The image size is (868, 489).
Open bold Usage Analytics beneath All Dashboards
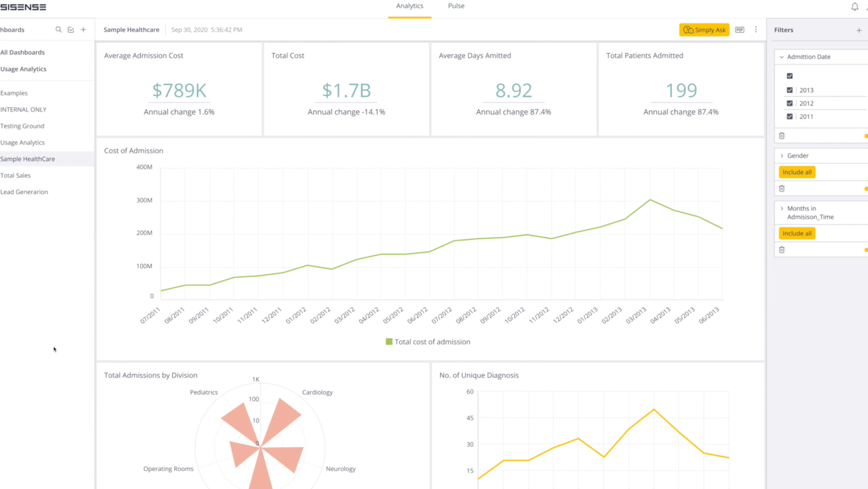click(x=23, y=69)
